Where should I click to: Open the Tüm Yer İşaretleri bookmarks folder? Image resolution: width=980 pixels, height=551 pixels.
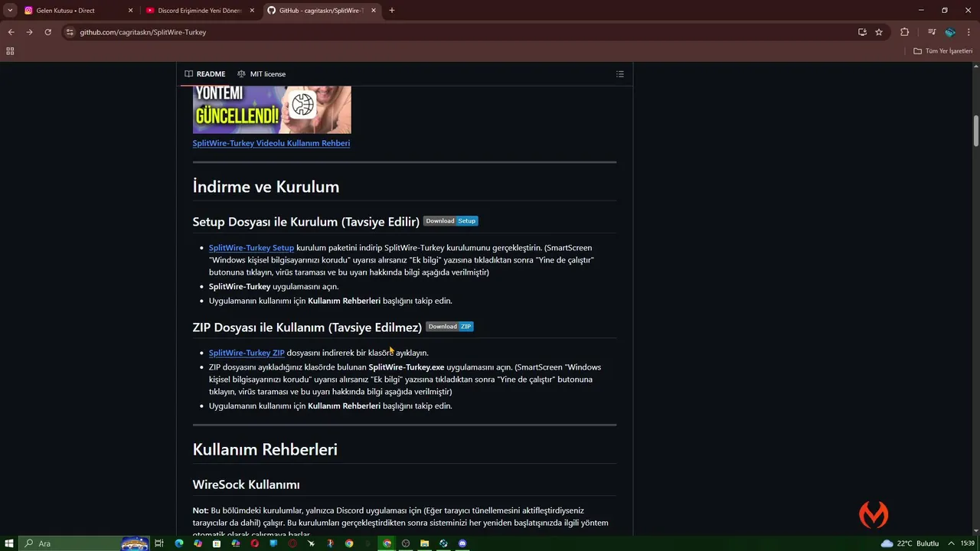click(x=942, y=51)
